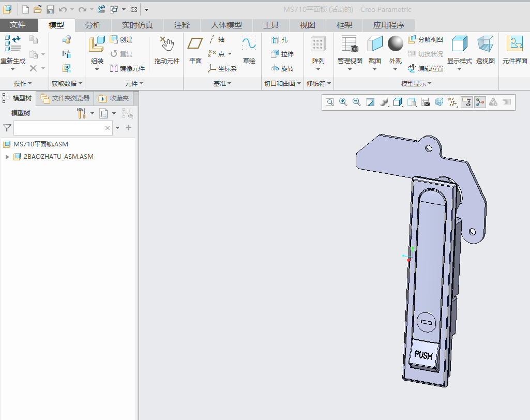Click the 显示样式 display style cube
Image resolution: width=530 pixels, height=420 pixels.
coord(459,44)
